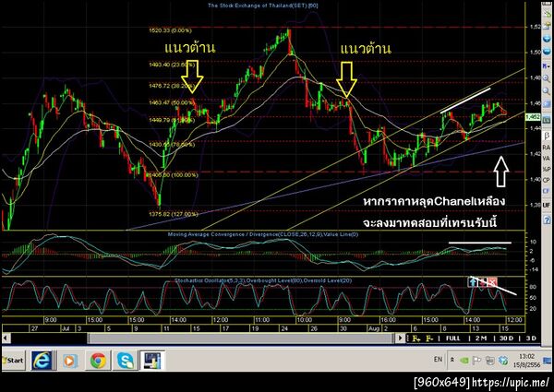Click the CF tool button
This screenshot has width=554, height=392.
coord(547,191)
